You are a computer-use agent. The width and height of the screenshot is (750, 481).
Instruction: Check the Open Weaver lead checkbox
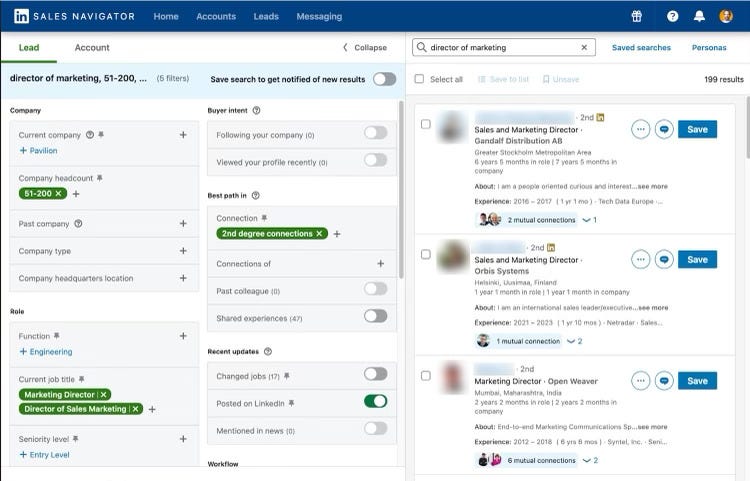pos(425,376)
